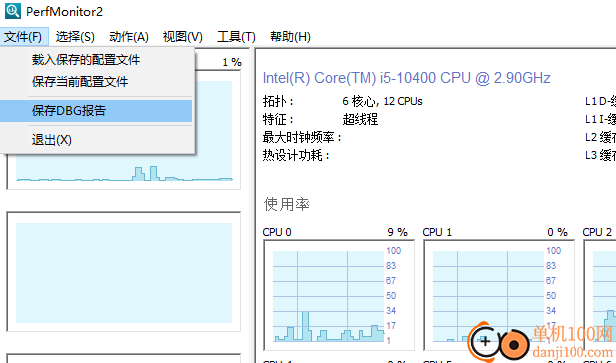The image size is (616, 363).
Task: Open the 工具(T) menu
Action: (236, 37)
